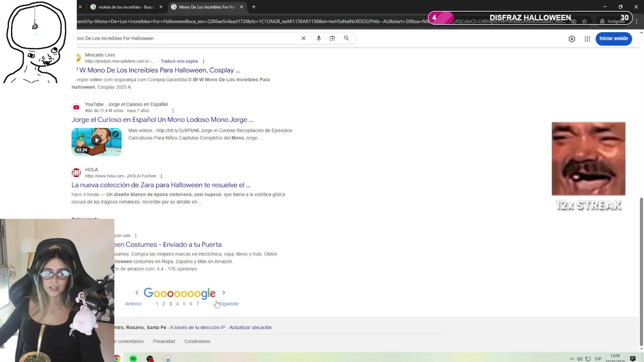
Task: Click Traducir esta página link
Action: (179, 61)
